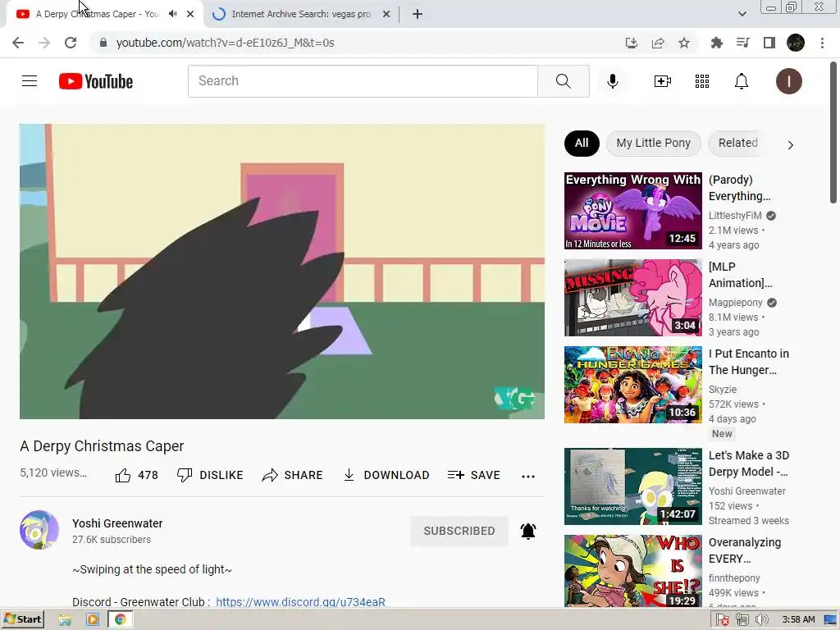Toggle channel notification bell for Yoshi Greenwater
The height and width of the screenshot is (630, 840).
tap(528, 531)
